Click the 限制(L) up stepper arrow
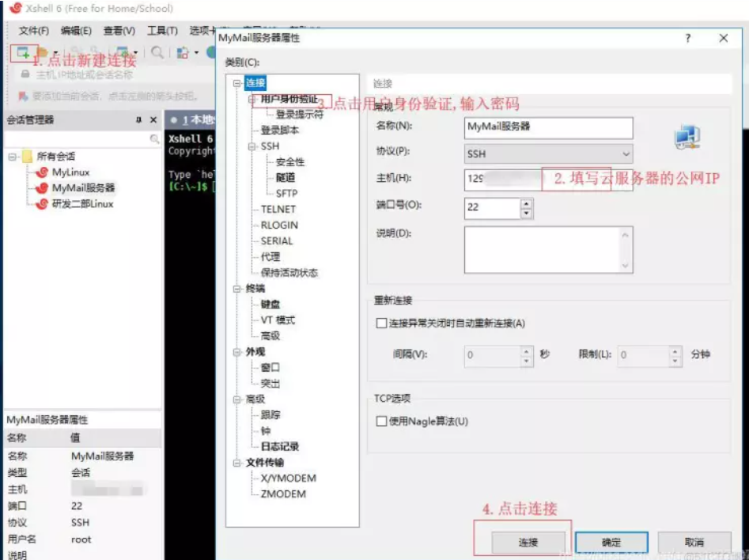 coord(675,351)
